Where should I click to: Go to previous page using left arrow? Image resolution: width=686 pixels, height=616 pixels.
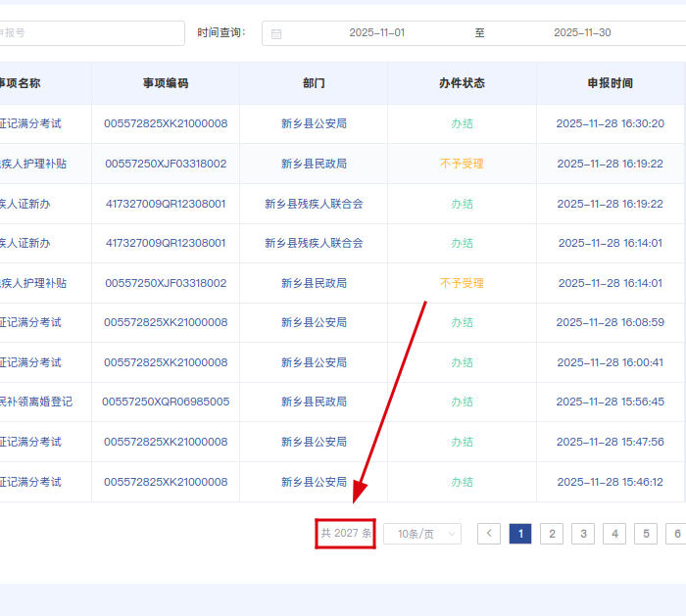489,534
